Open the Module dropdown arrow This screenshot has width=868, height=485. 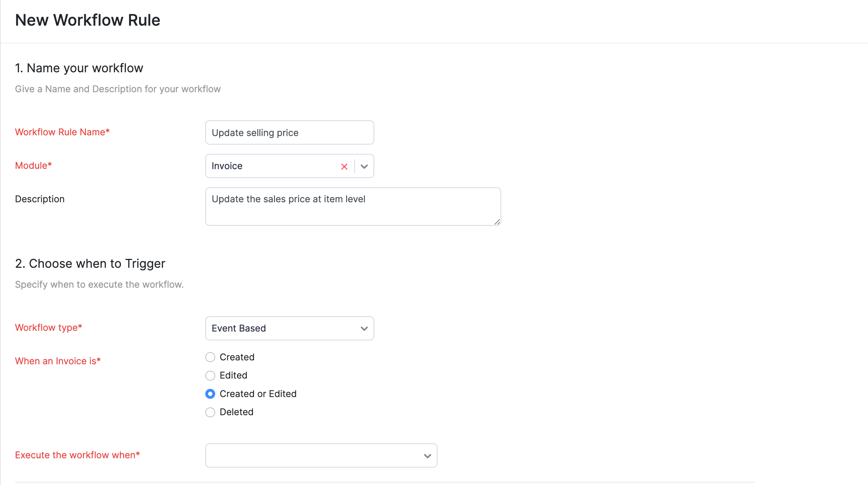(x=364, y=166)
